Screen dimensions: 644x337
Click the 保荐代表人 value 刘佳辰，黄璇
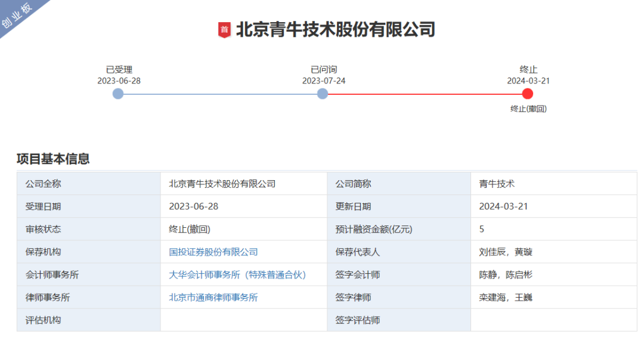506,252
